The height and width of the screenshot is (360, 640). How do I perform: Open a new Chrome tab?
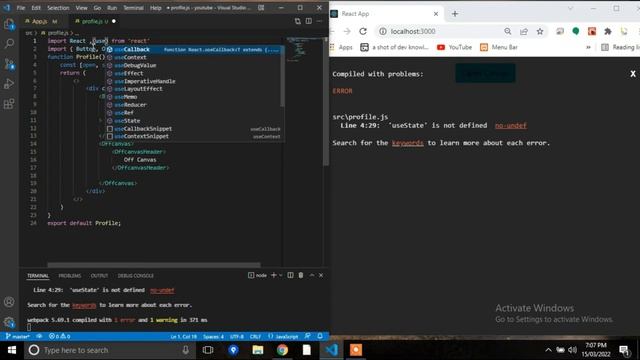pyautogui.click(x=455, y=14)
